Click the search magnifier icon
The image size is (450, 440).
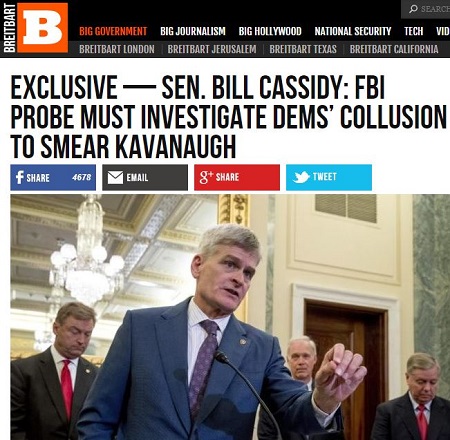tap(413, 9)
